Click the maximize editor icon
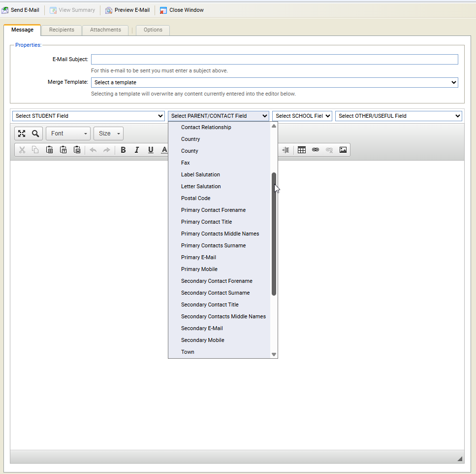Viewport: 476px width, 474px height. pos(22,134)
